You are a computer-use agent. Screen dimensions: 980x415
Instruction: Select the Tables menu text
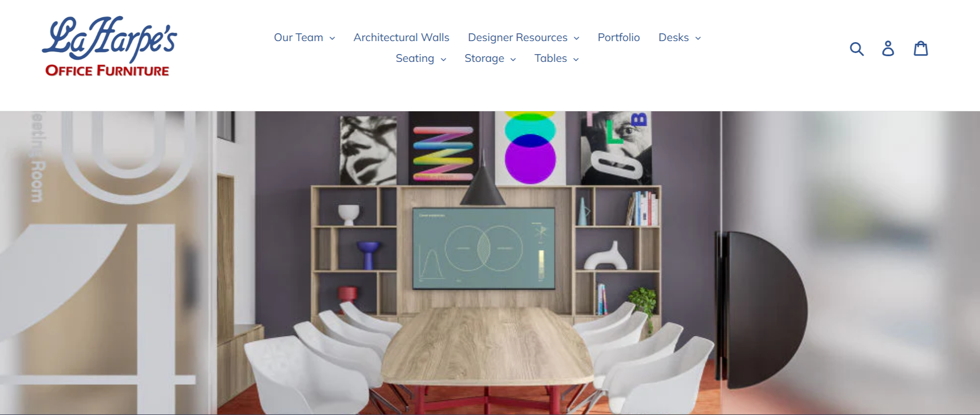pos(550,58)
